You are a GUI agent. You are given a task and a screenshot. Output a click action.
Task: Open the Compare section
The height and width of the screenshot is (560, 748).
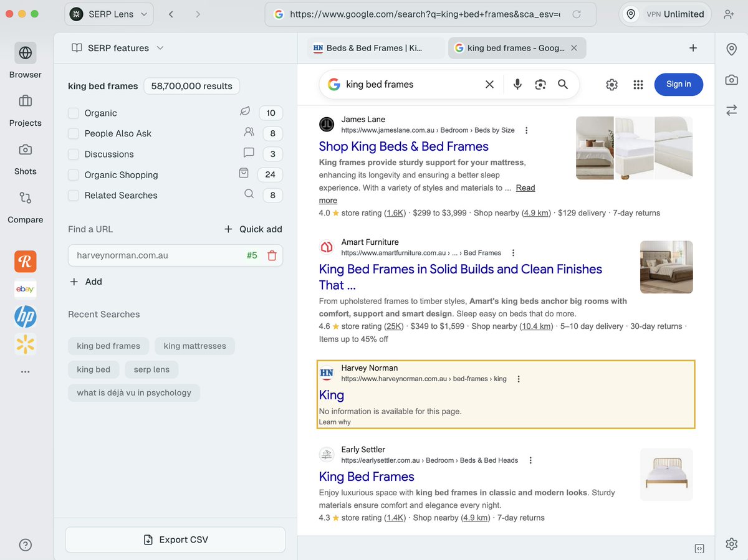tap(26, 206)
